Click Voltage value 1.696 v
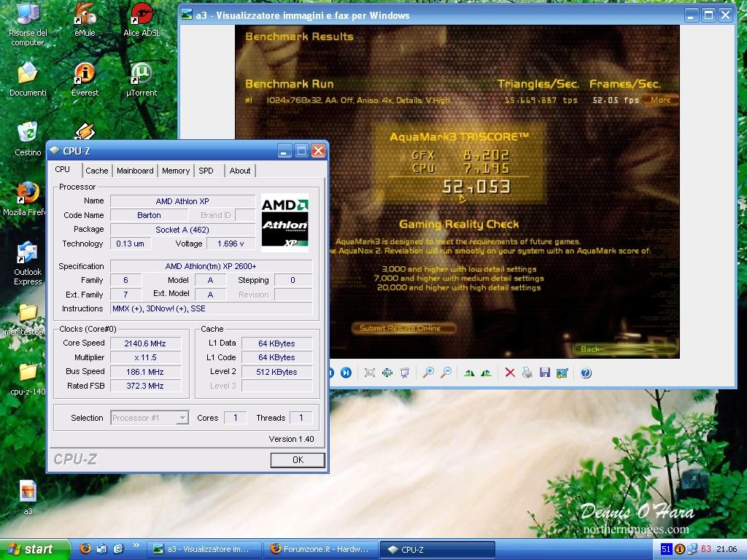This screenshot has width=747, height=560. pyautogui.click(x=231, y=244)
